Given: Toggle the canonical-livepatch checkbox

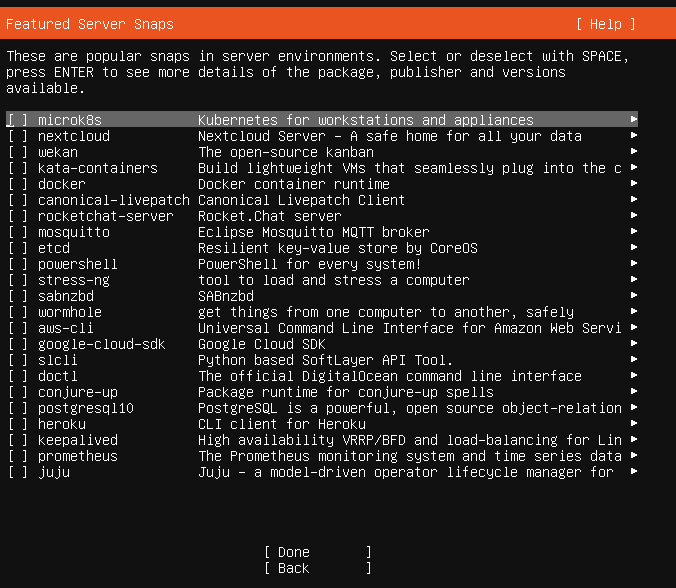Looking at the screenshot, I should 18,200.
